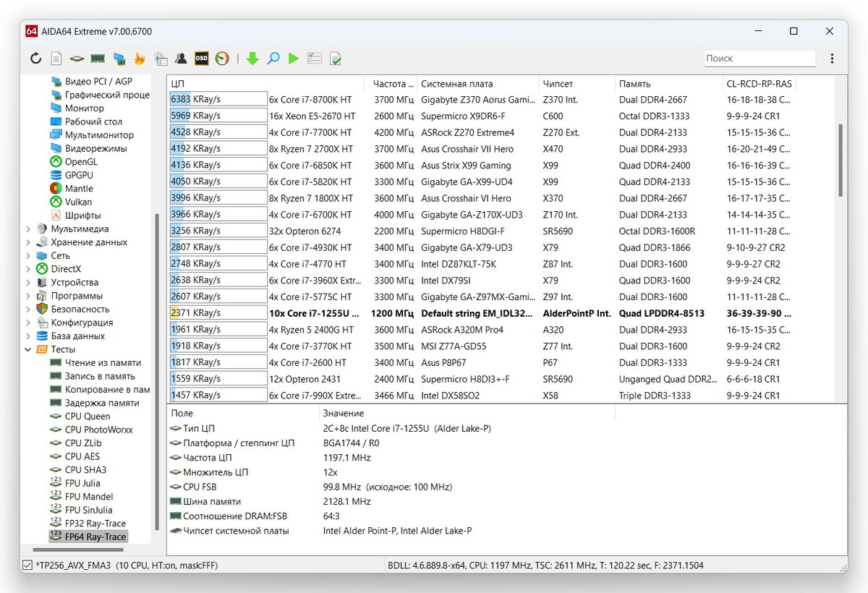868x593 pixels.
Task: Click the memory module toolbar icon
Action: coord(98,59)
